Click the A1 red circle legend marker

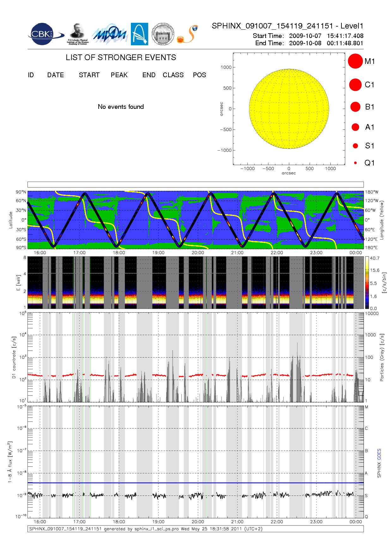[x=355, y=127]
